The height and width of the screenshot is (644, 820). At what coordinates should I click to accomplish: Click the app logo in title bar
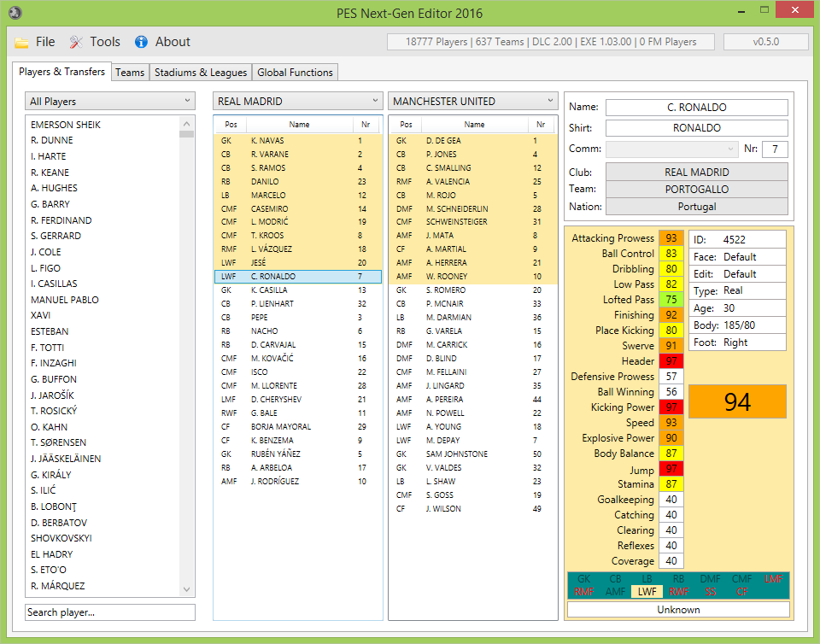click(15, 13)
